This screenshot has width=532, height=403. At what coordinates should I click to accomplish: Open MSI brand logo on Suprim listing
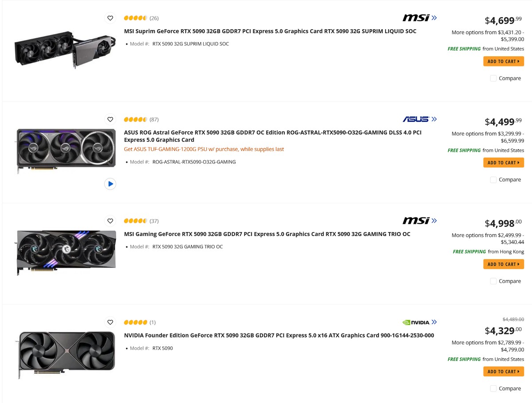tap(419, 18)
